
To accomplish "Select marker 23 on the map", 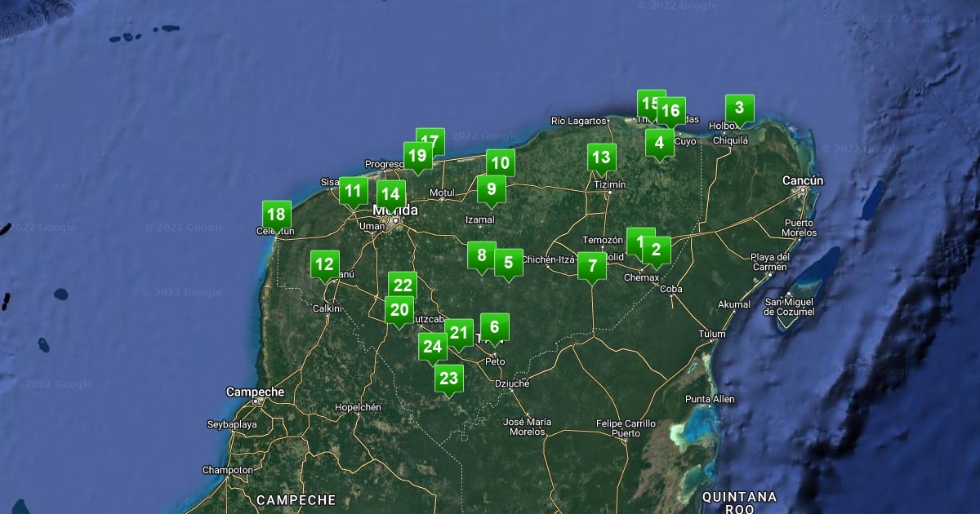I will pyautogui.click(x=448, y=378).
